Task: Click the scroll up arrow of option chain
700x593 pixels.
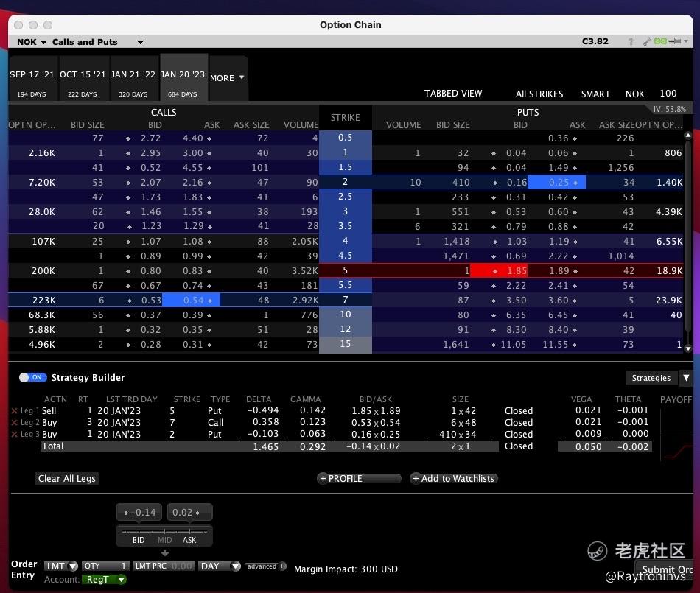Action: 688,136
